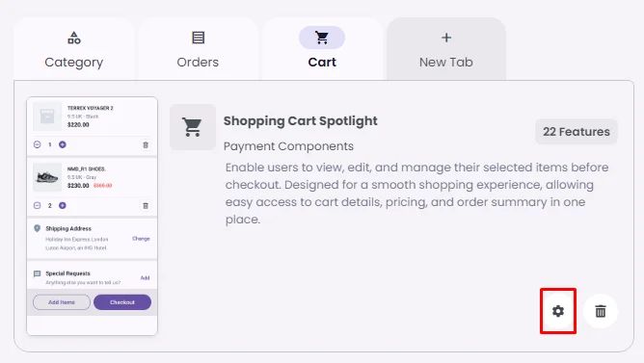Image resolution: width=644 pixels, height=363 pixels.
Task: Click Add link for Special Requests
Action: click(145, 277)
